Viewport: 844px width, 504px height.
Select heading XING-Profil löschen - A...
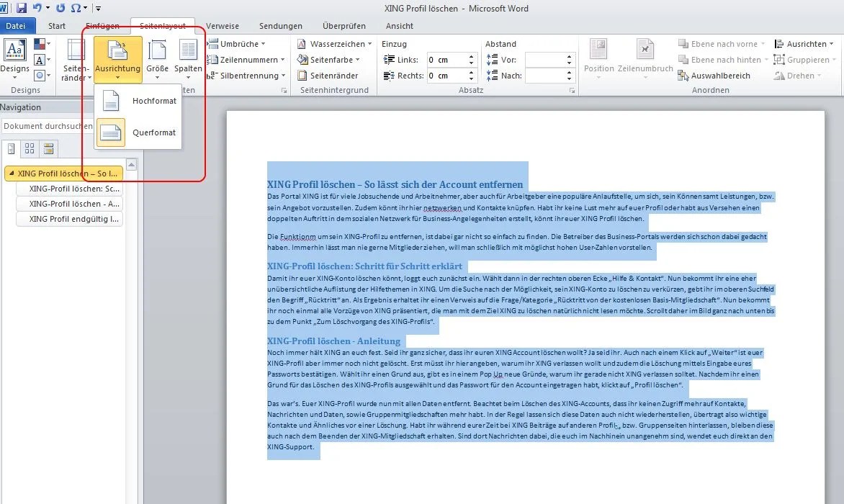70,204
